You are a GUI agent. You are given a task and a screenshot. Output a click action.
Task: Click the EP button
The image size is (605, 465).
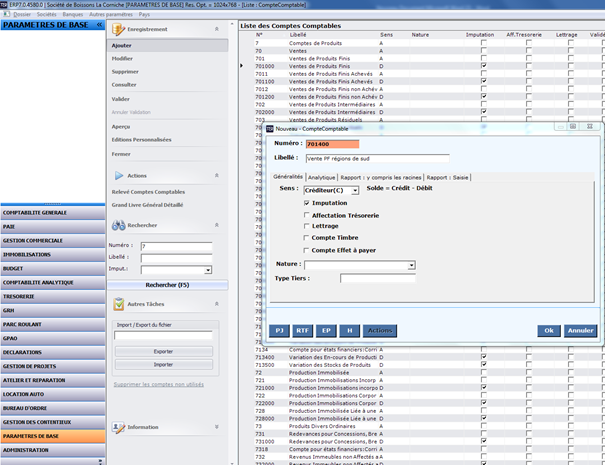pyautogui.click(x=326, y=331)
